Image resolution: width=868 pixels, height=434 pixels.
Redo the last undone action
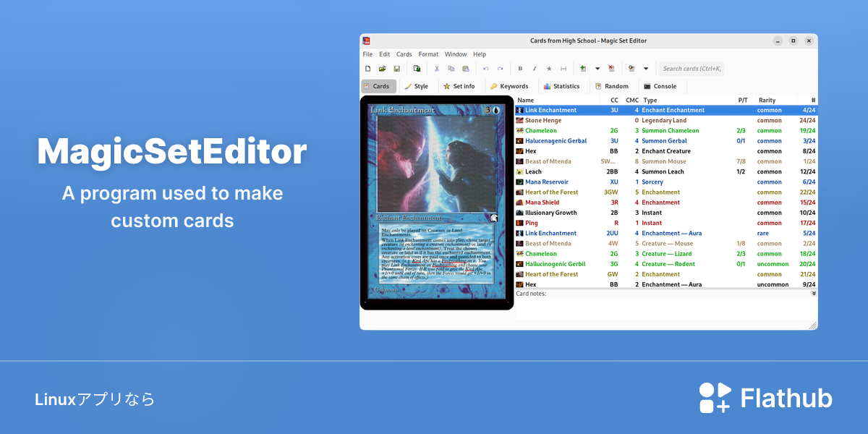500,69
